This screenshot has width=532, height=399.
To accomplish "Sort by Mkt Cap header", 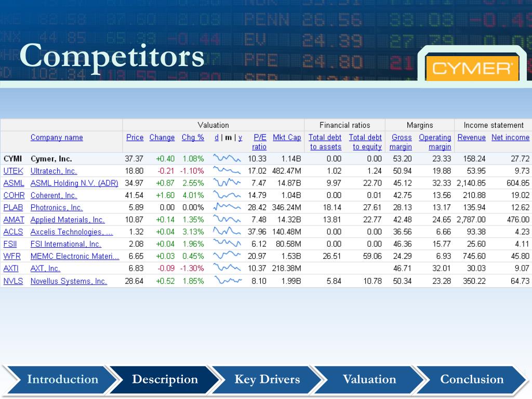I will 287,137.
